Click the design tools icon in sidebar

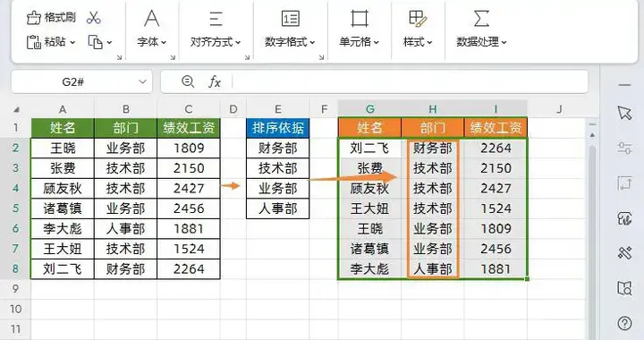click(x=624, y=253)
